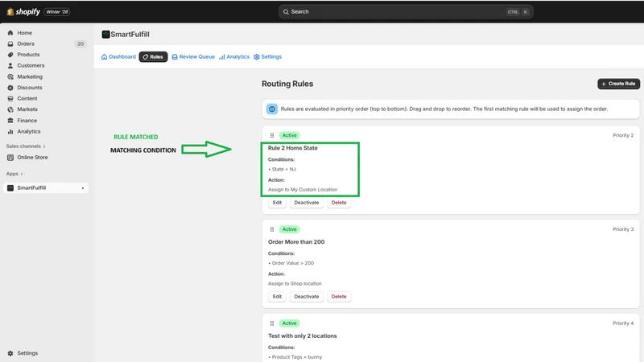
Task: Open the Review Queue tab
Action: pos(193,56)
